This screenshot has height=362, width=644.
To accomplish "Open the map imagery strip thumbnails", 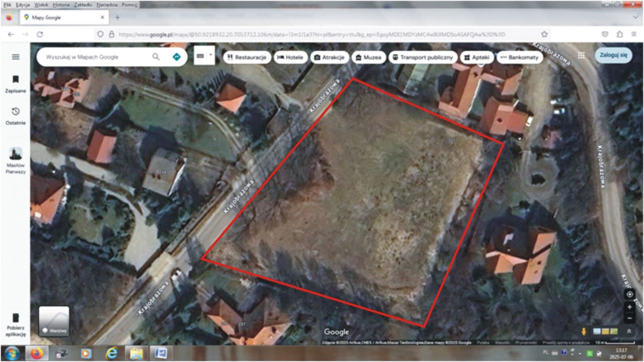I will pyautogui.click(x=605, y=331).
